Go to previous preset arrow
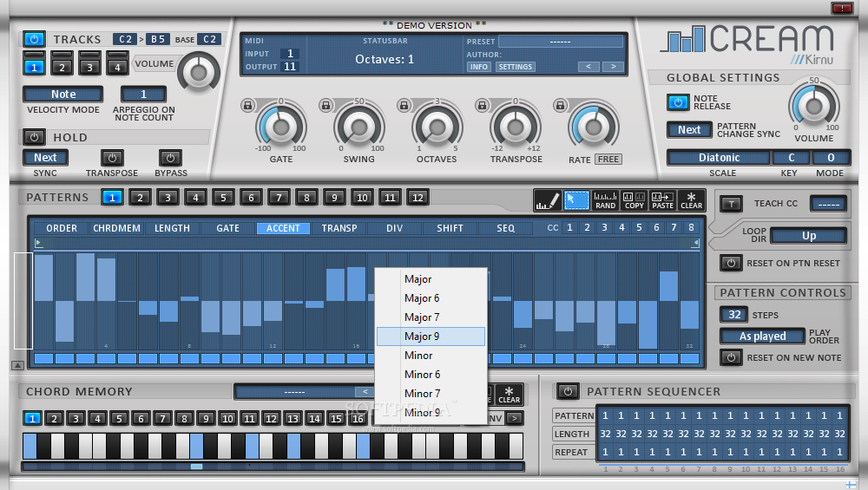Image resolution: width=868 pixels, height=490 pixels. [x=589, y=67]
